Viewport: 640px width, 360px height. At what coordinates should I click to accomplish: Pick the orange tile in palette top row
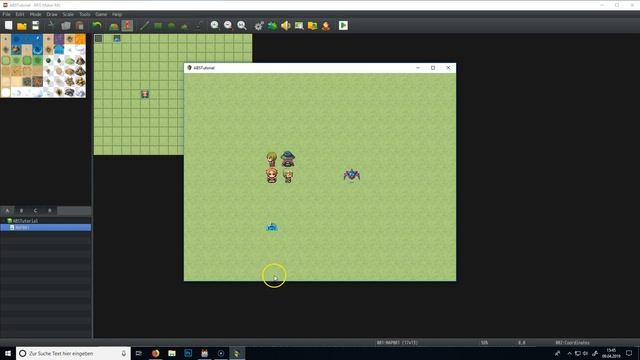80,39
